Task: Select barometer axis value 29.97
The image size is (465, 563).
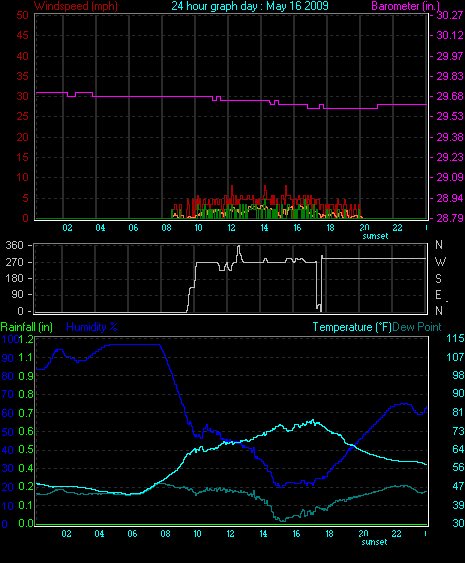Action: click(450, 56)
